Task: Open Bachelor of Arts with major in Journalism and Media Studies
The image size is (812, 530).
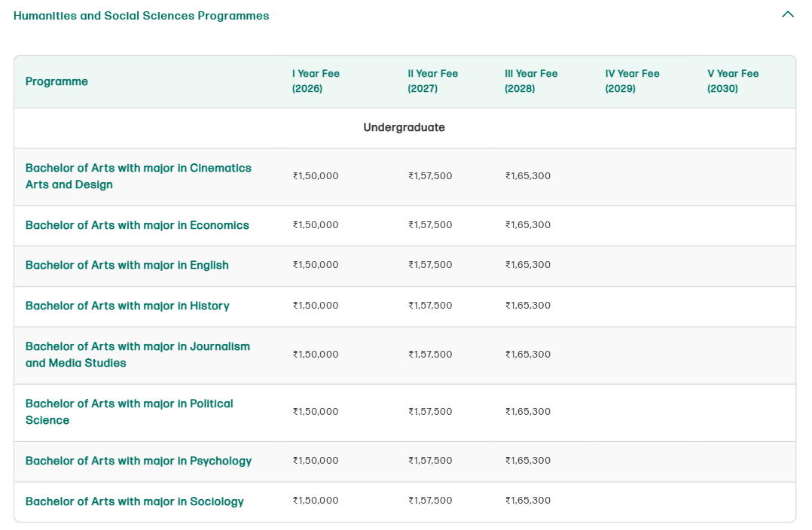Action: 138,355
